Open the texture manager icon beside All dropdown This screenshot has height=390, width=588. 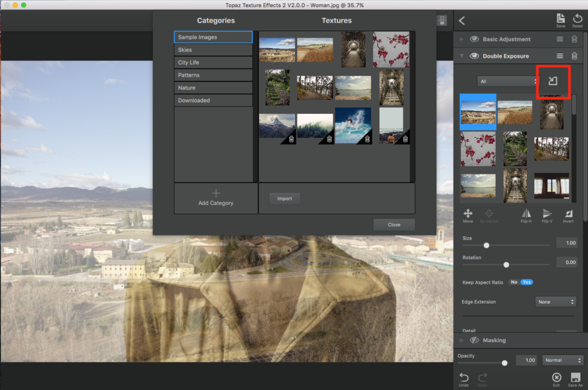pyautogui.click(x=553, y=81)
